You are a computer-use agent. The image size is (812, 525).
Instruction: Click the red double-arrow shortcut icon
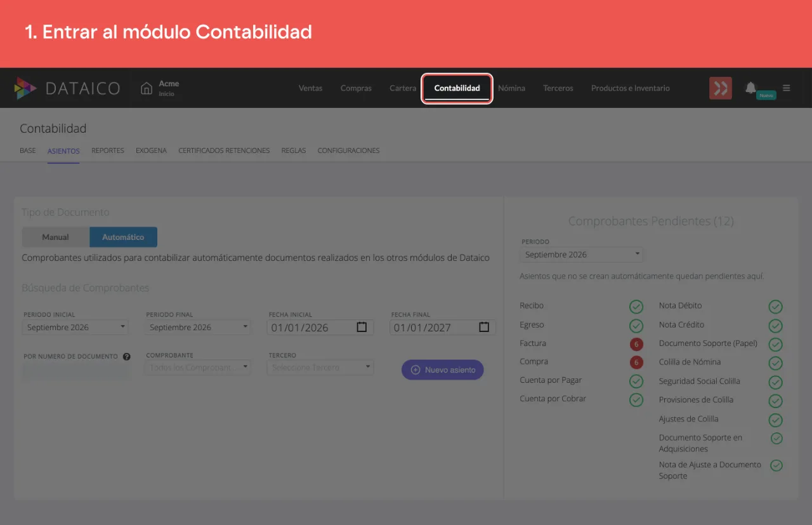pyautogui.click(x=721, y=88)
